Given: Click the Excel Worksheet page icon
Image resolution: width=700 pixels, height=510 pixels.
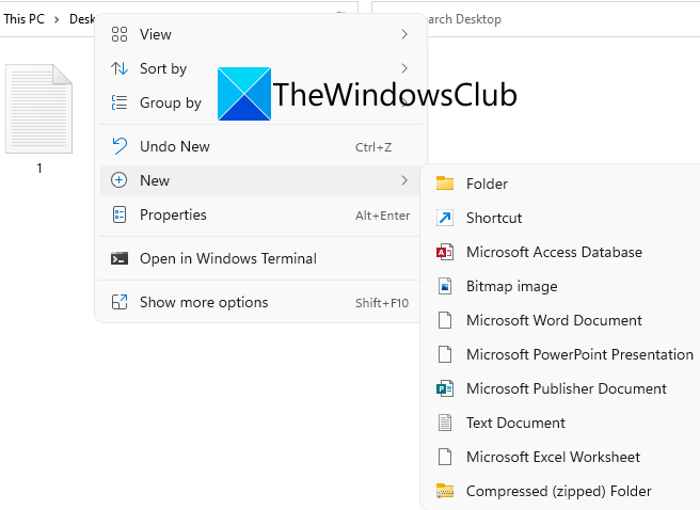Looking at the screenshot, I should pos(445,457).
